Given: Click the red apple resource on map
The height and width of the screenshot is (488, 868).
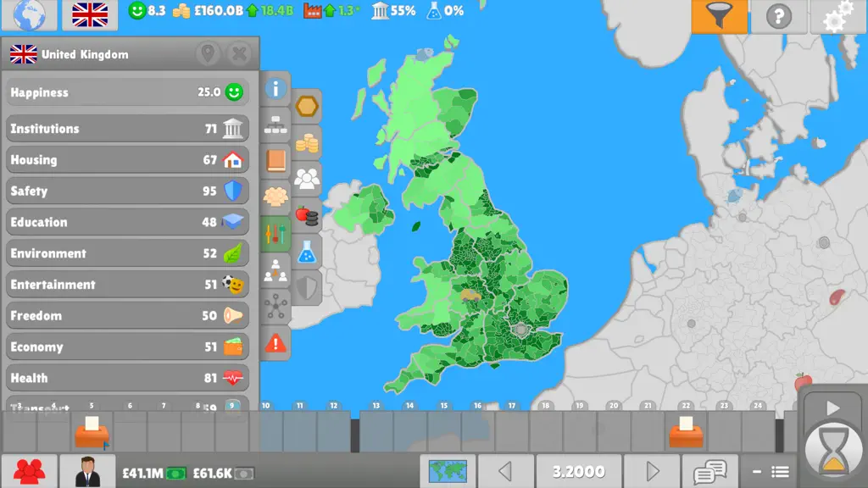Looking at the screenshot, I should tap(803, 380).
